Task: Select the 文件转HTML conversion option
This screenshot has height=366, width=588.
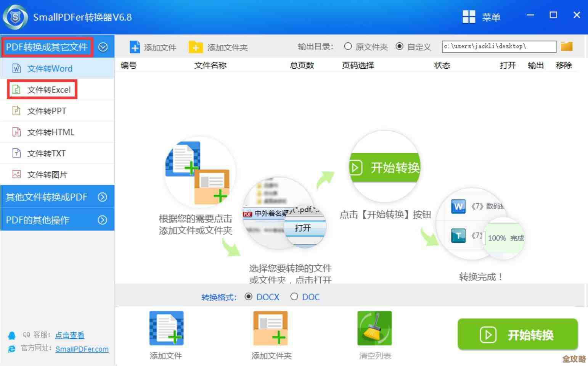Action: point(50,132)
